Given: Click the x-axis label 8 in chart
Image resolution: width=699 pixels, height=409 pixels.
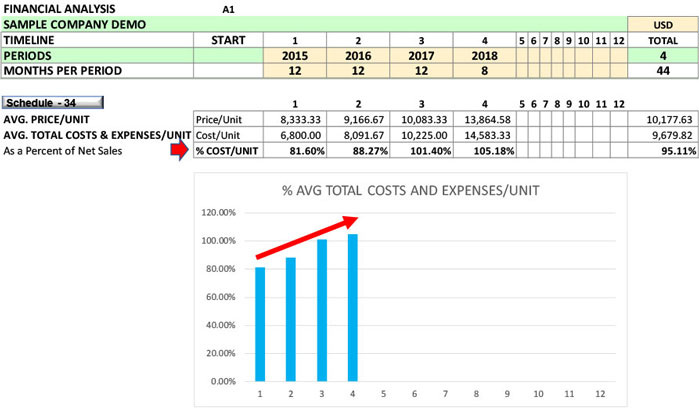Looking at the screenshot, I should click(x=476, y=394).
